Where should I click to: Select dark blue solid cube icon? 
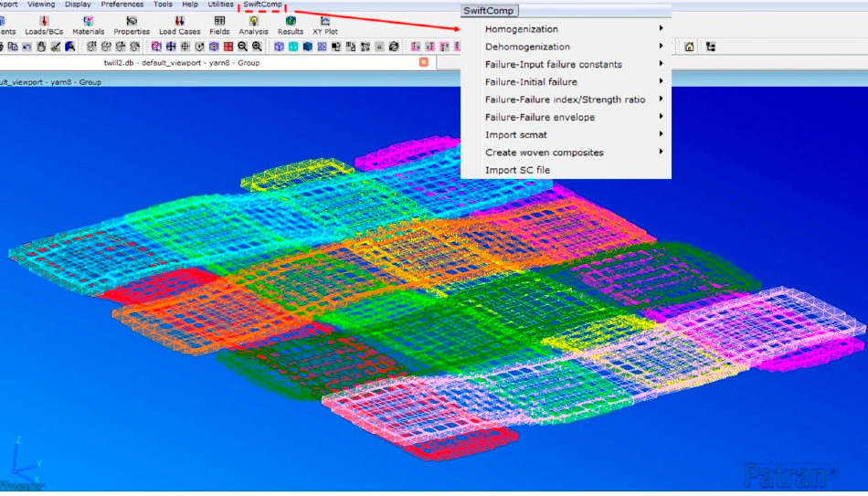308,47
